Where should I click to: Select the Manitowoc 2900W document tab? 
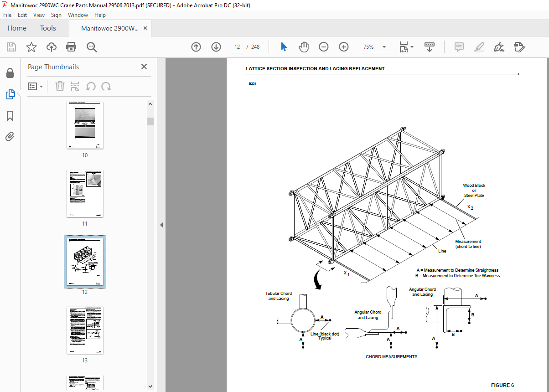tap(110, 28)
